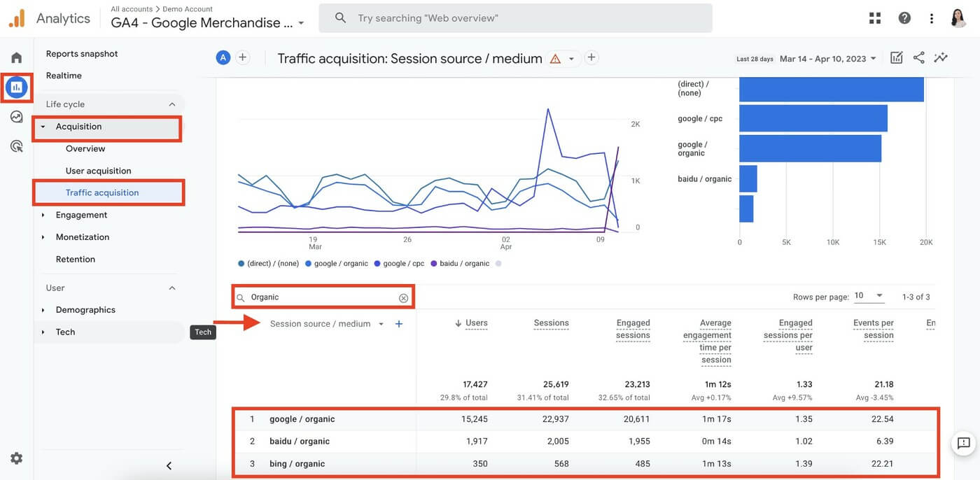Open the share report icon
The image size is (980, 480).
pos(918,57)
